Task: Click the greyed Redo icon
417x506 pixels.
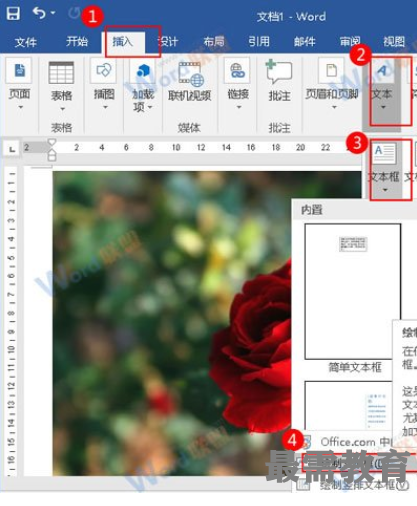Action: tap(73, 13)
